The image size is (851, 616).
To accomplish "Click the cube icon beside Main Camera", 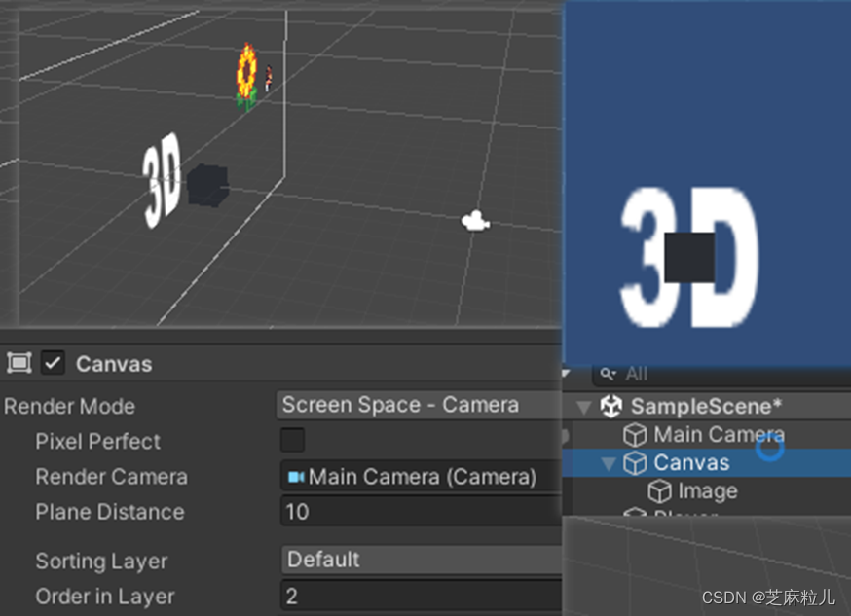I will point(635,435).
